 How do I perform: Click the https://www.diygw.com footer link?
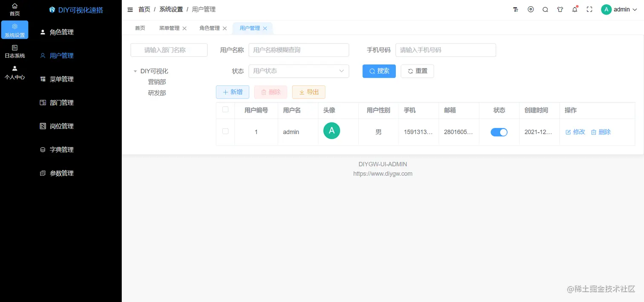[383, 174]
